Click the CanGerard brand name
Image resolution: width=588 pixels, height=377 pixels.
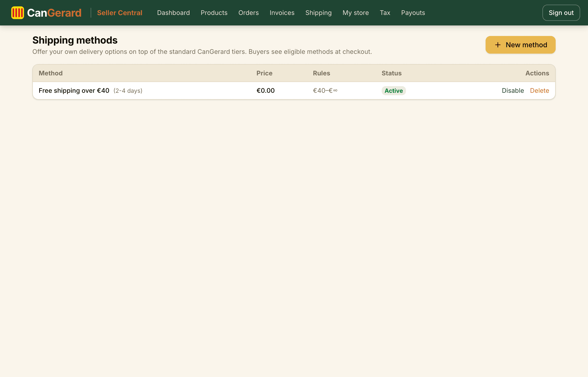coord(54,13)
